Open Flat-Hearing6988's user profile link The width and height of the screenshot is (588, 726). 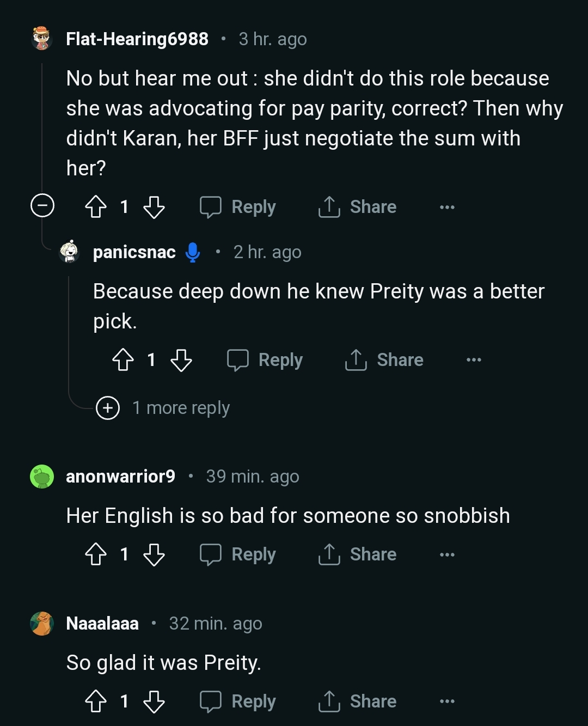coord(137,39)
